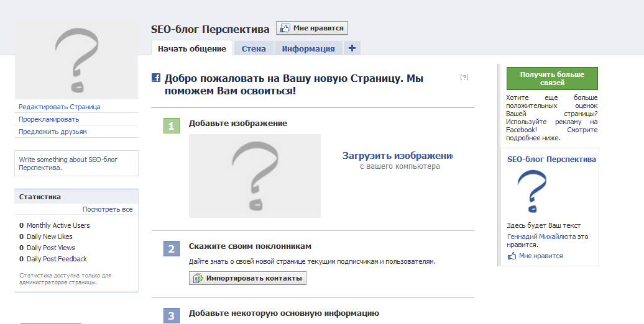This screenshot has height=324, width=644.
Task: Click the "Добавьте некоторую основную информацию" heading
Action: pyautogui.click(x=284, y=313)
